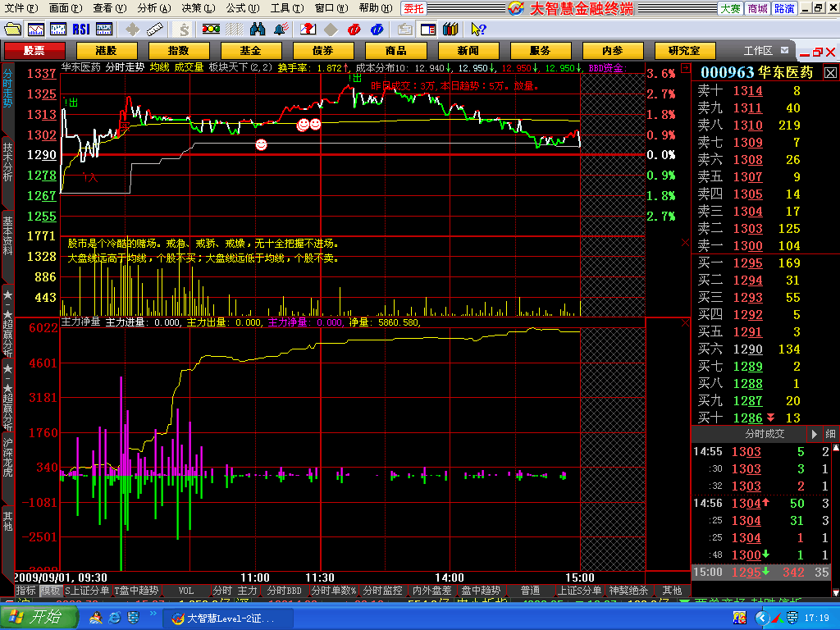This screenshot has height=630, width=840.
Task: Click the 大智慧Level-2 taskbar button
Action: point(229,619)
